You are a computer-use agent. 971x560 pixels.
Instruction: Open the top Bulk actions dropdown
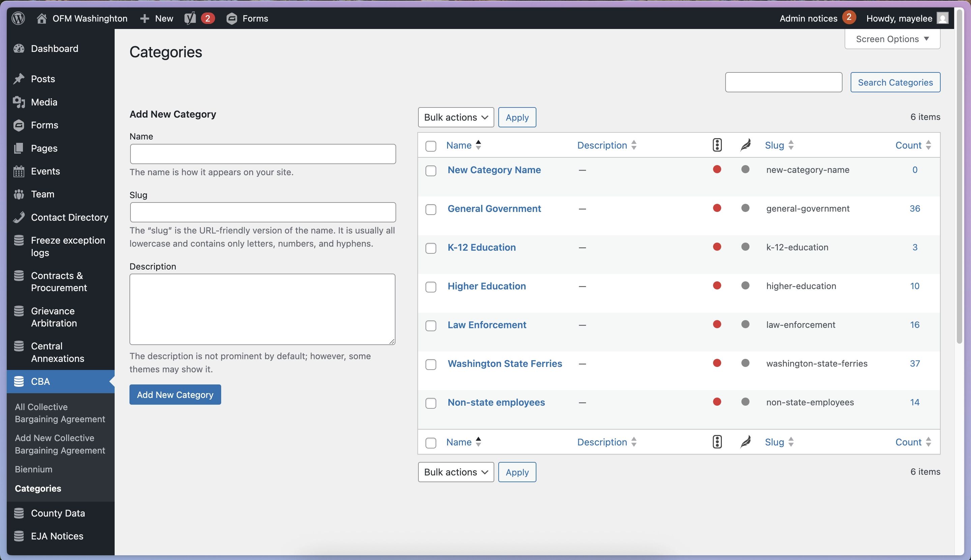(x=456, y=117)
